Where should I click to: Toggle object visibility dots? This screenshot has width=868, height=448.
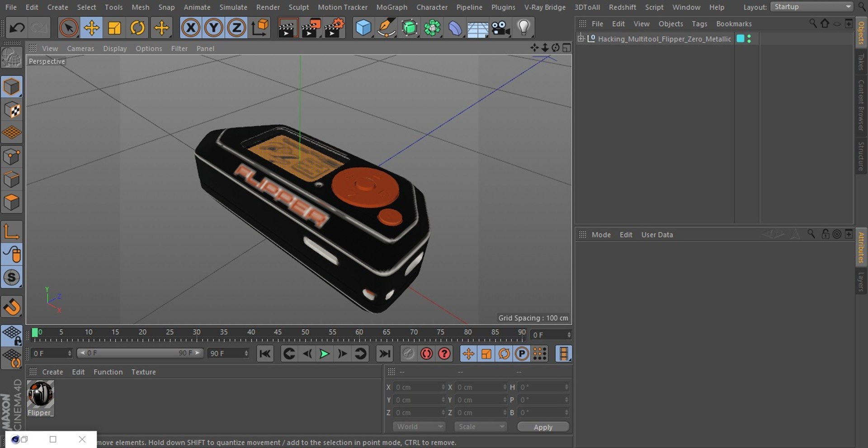click(749, 39)
